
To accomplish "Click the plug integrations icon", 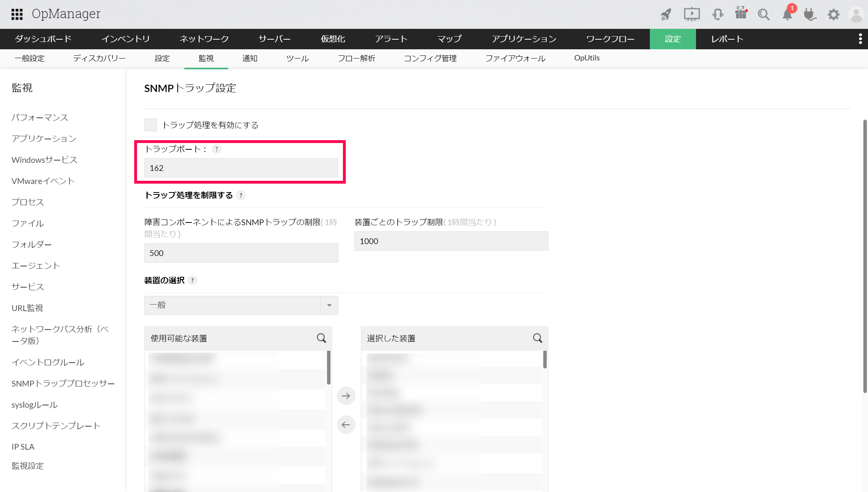I will tap(810, 15).
